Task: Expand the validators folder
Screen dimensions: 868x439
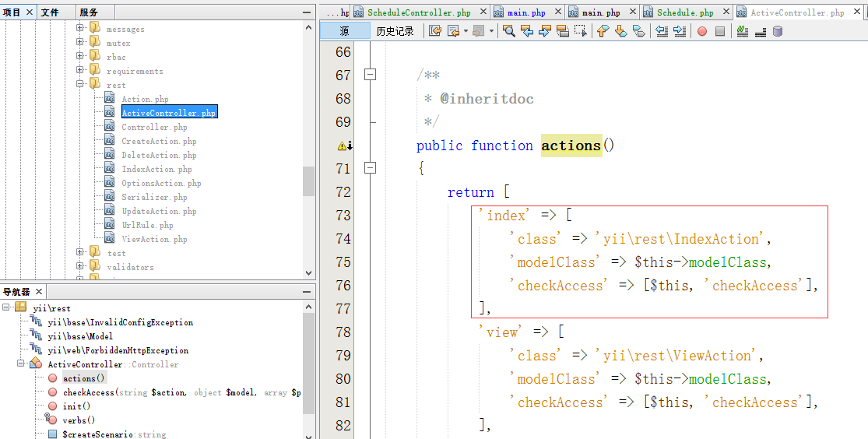Action: (x=80, y=267)
